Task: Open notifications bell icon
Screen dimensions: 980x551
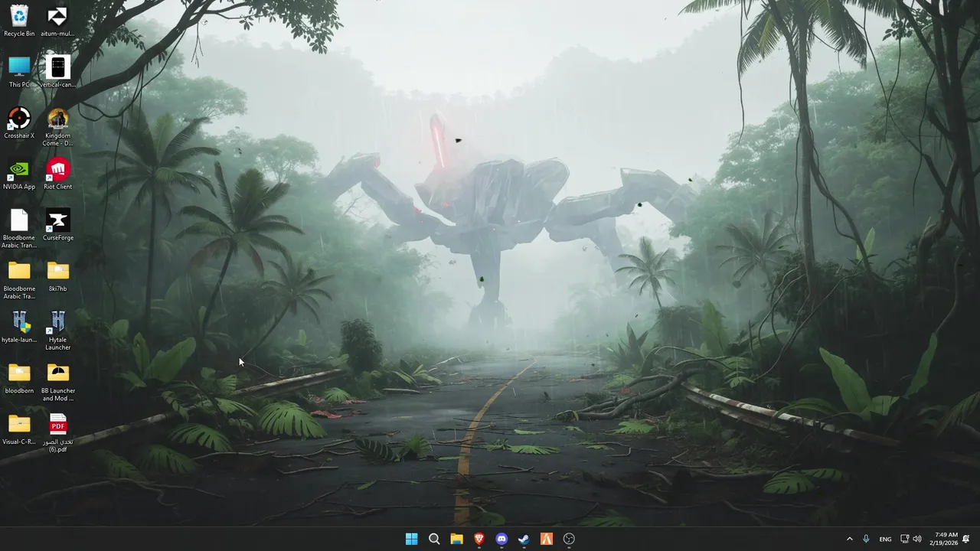Action: tap(966, 539)
